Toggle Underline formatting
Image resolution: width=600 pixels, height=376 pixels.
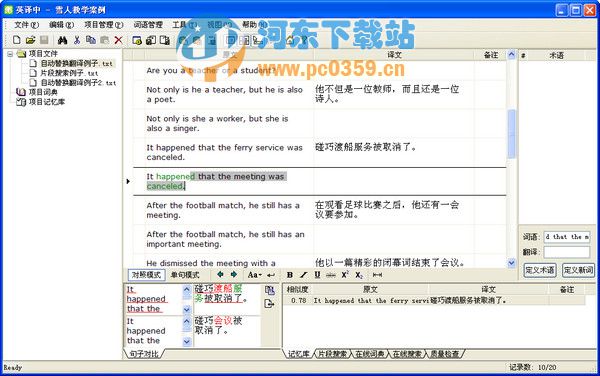pos(317,275)
